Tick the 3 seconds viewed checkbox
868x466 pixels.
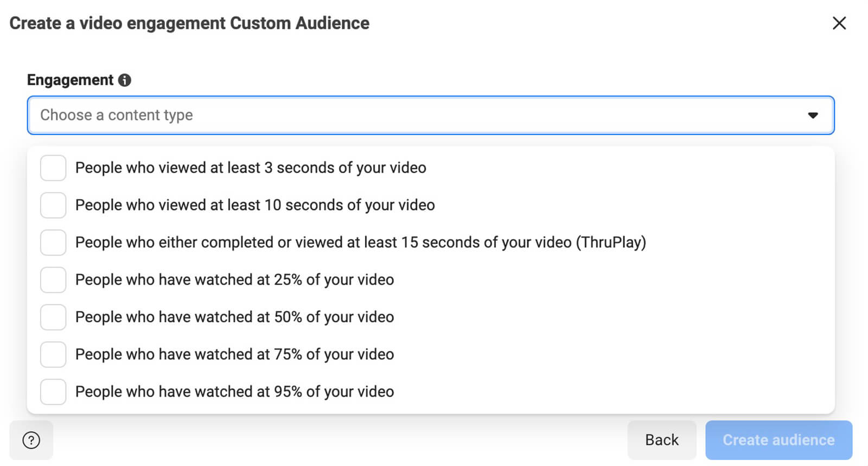53,168
